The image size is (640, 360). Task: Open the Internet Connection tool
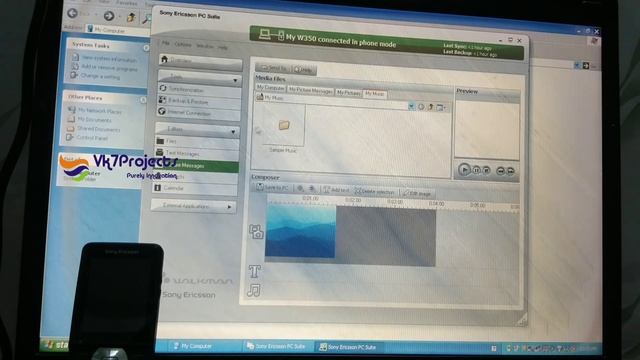199,112
